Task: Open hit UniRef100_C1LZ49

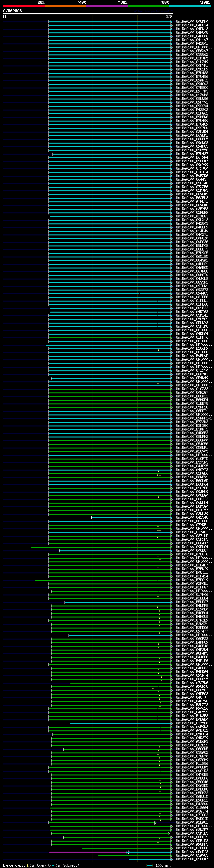Action: (192, 62)
